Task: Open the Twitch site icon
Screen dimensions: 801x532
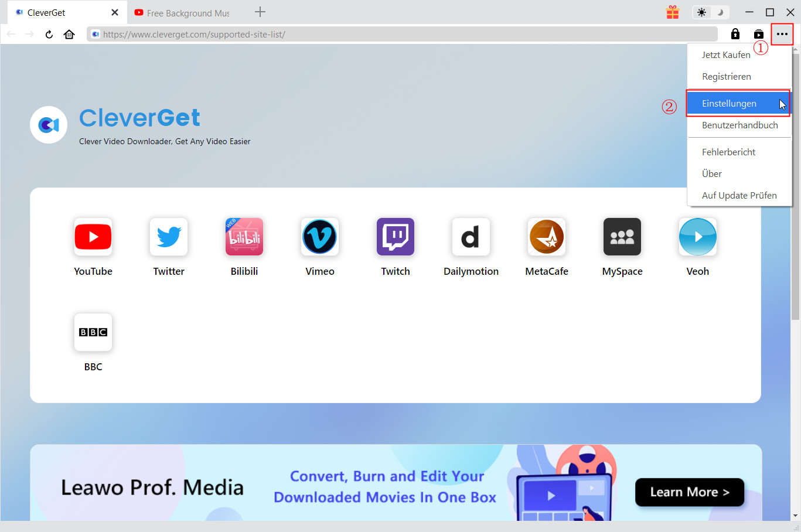Action: [x=396, y=237]
